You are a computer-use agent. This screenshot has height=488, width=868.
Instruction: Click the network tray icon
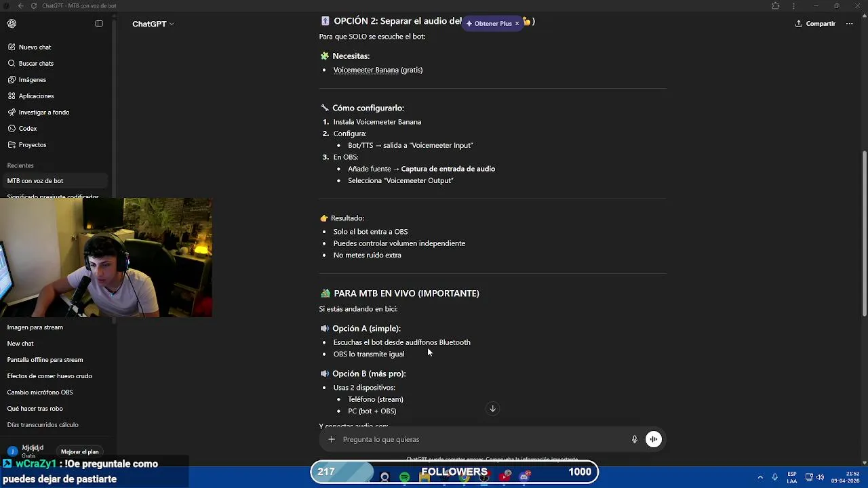(x=809, y=477)
